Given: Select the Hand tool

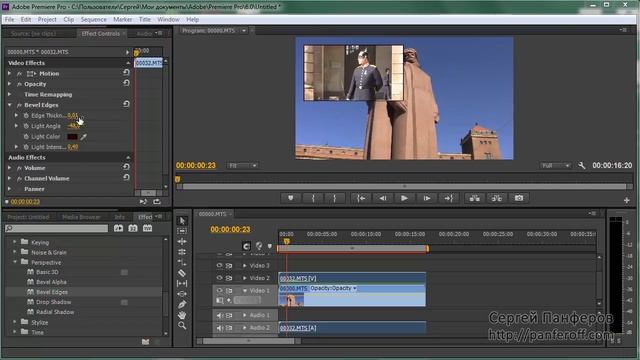Looking at the screenshot, I should tap(182, 315).
